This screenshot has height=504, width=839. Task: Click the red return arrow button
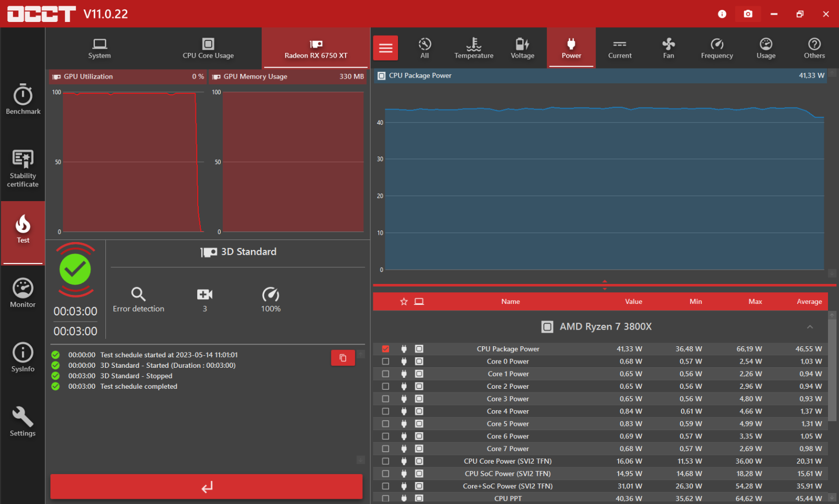pyautogui.click(x=207, y=487)
